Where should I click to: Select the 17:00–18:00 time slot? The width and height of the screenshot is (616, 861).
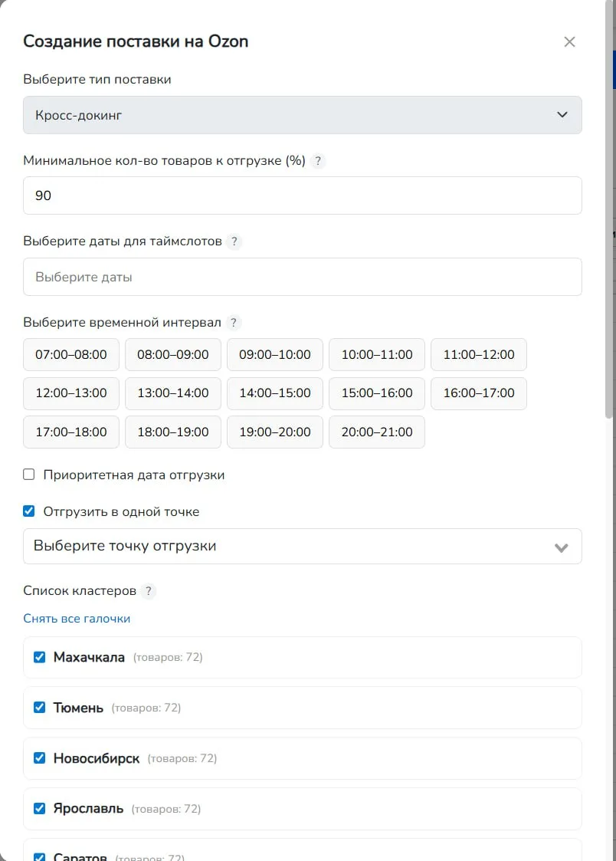coord(71,432)
